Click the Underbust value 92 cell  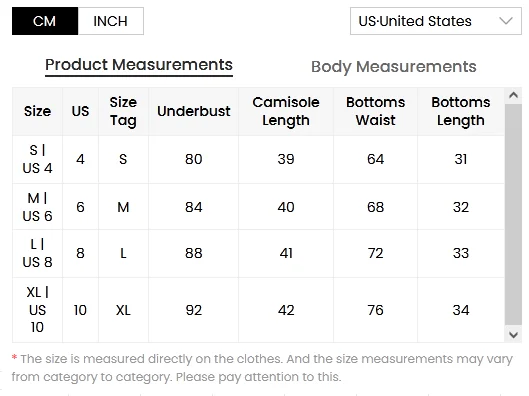click(x=194, y=310)
